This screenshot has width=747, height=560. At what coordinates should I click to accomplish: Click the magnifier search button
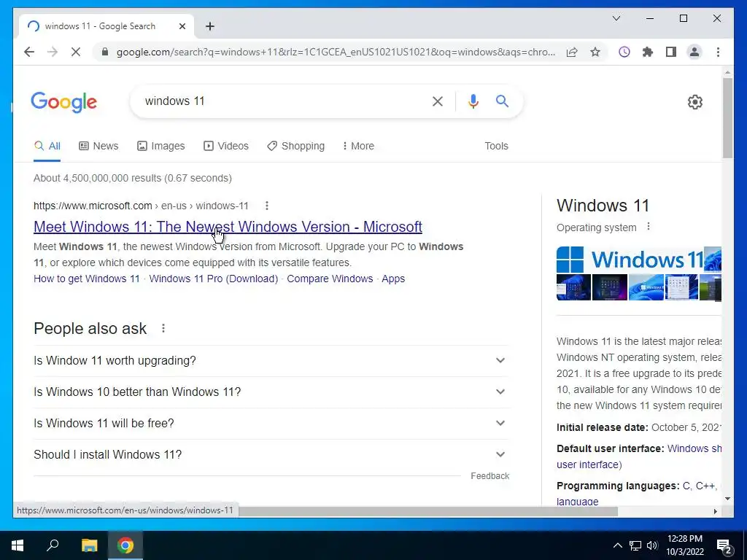coord(502,101)
